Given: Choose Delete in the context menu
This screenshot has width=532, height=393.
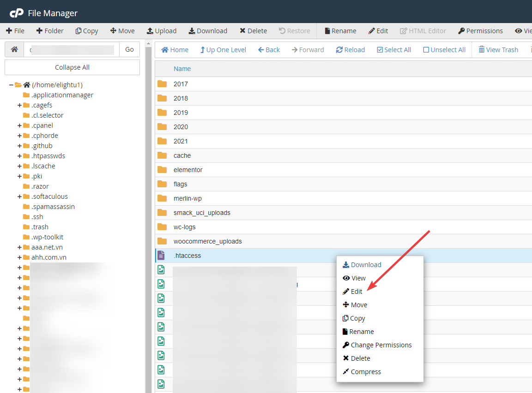Looking at the screenshot, I should 356,358.
